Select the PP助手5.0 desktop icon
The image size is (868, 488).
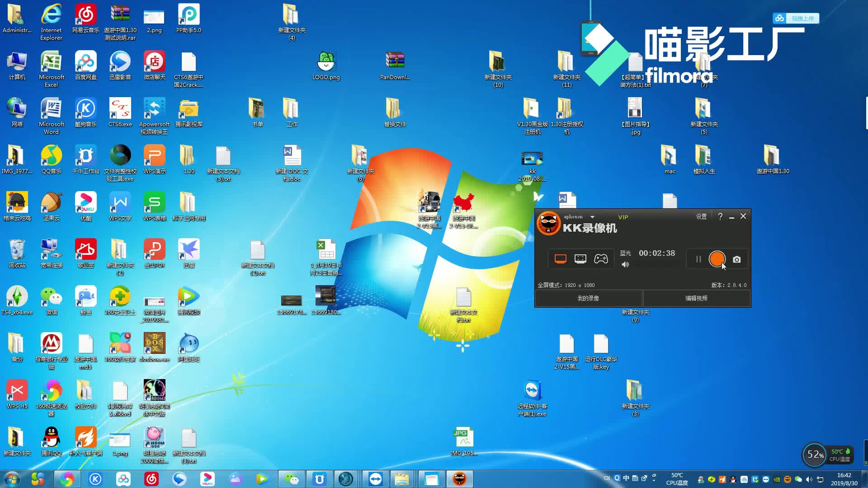pyautogui.click(x=189, y=18)
